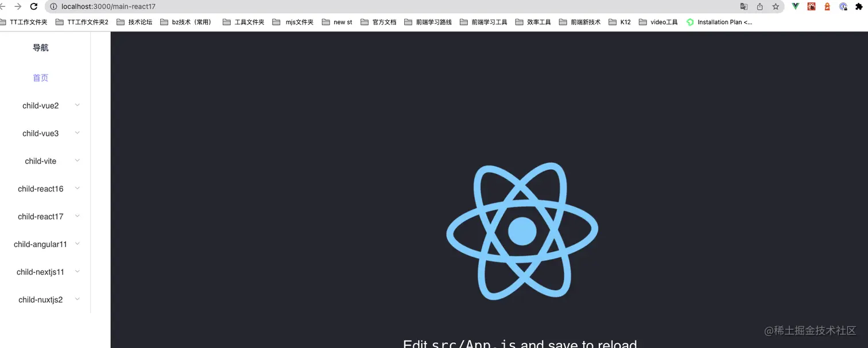Open the translate page icon

click(x=744, y=6)
